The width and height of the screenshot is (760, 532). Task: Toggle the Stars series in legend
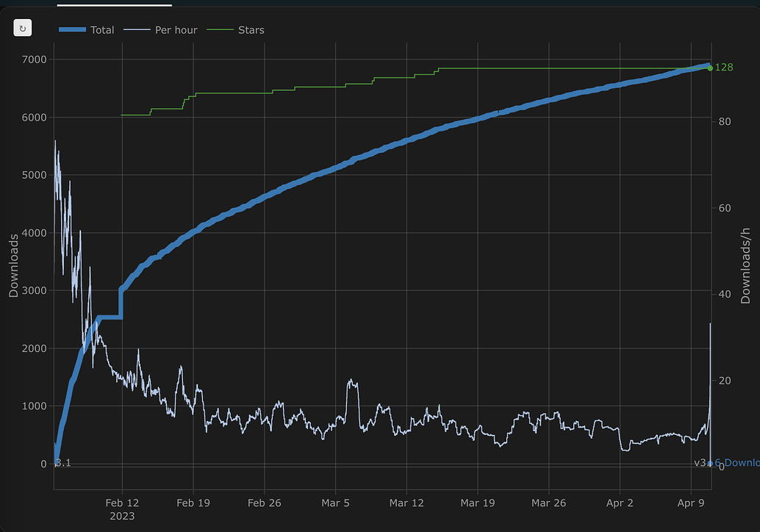(x=251, y=30)
